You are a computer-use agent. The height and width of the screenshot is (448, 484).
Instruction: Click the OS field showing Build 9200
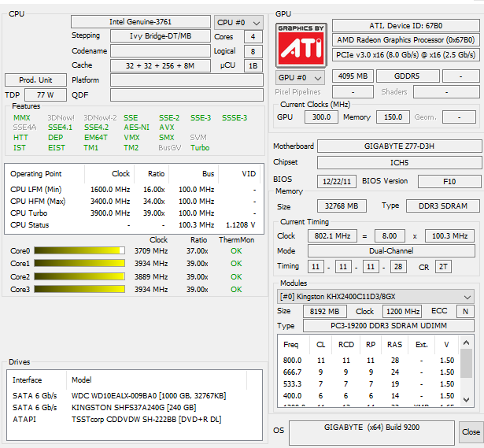pos(371,432)
